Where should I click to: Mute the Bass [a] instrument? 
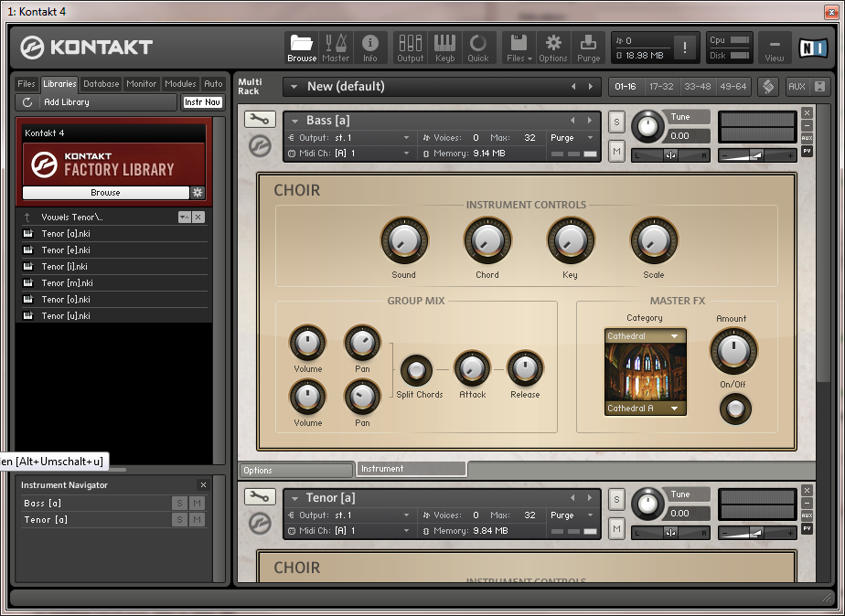pyautogui.click(x=616, y=151)
